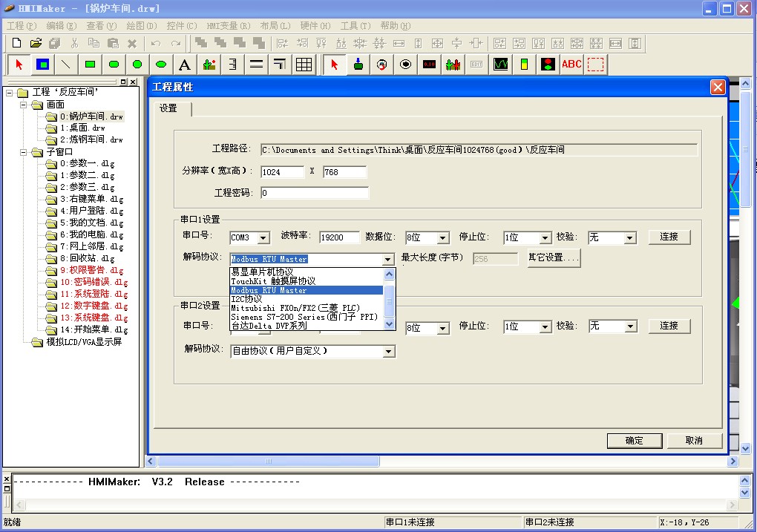Choose 易显单片机协议 from protocol list

point(306,272)
